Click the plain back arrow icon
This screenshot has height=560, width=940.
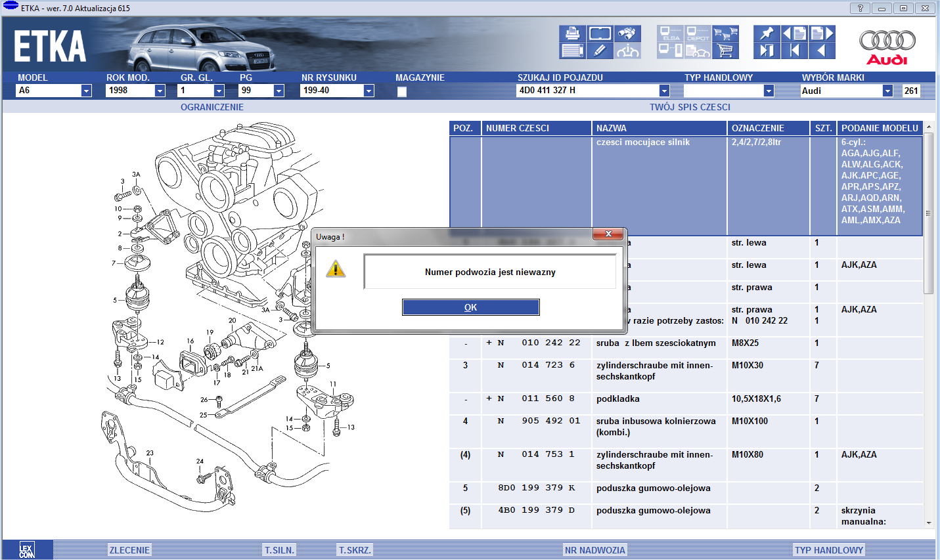coord(822,51)
